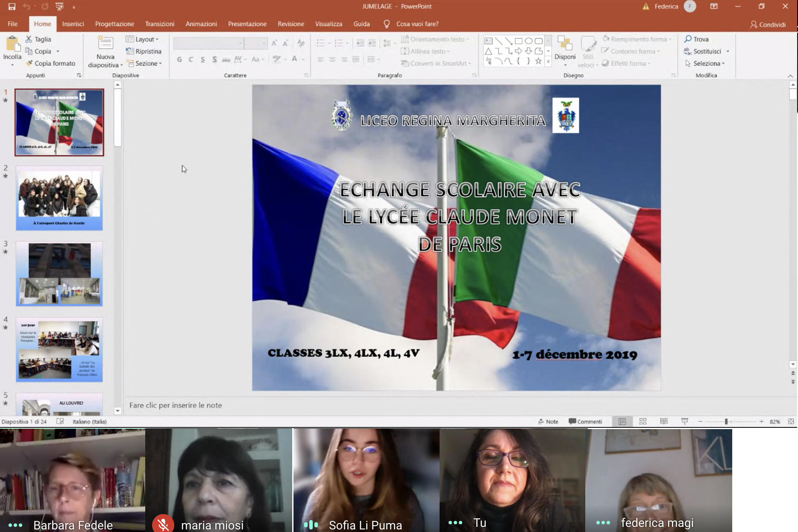Viewport: 798px width, 532px height.
Task: Switch to the Animazioni tab
Action: (x=201, y=24)
